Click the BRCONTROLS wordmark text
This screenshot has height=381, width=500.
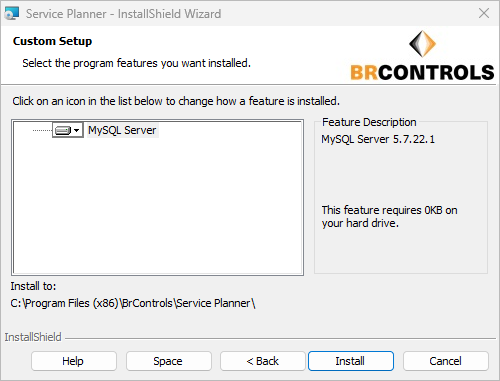pyautogui.click(x=422, y=72)
